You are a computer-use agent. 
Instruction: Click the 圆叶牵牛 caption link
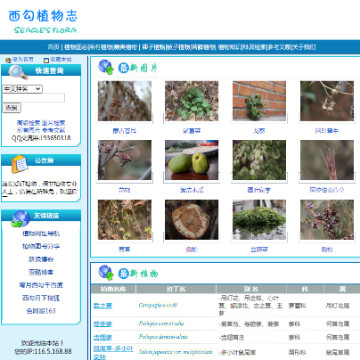tap(327, 131)
